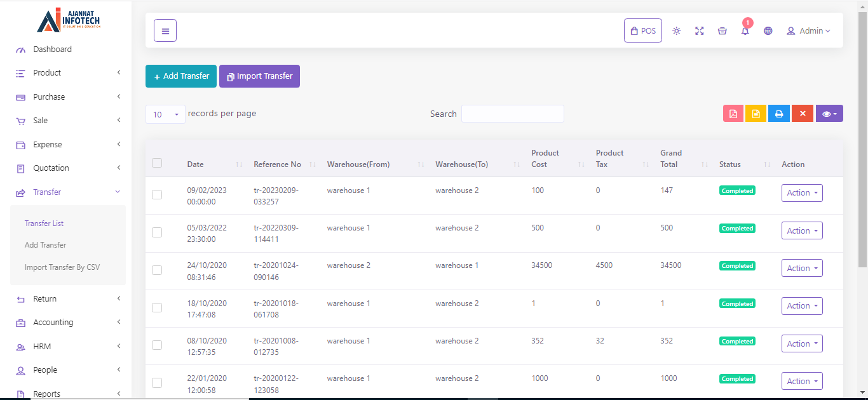
Task: Open the column visibility eye dropdown
Action: (829, 114)
